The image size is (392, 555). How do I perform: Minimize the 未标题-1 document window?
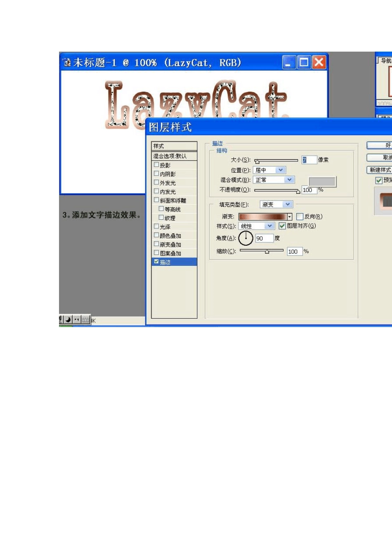(289, 63)
